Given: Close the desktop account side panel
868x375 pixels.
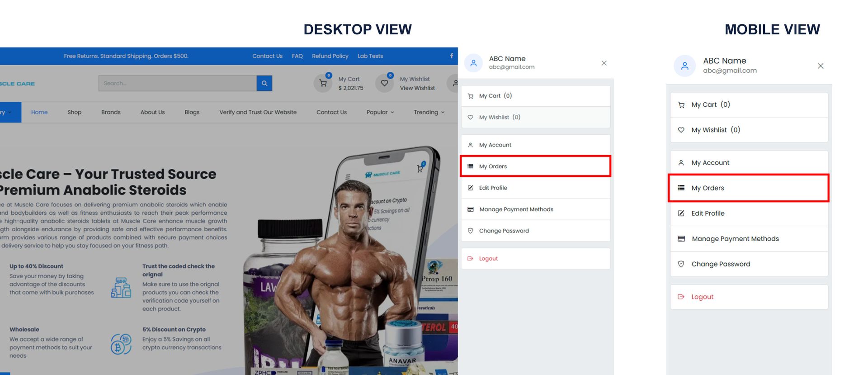Looking at the screenshot, I should (604, 63).
